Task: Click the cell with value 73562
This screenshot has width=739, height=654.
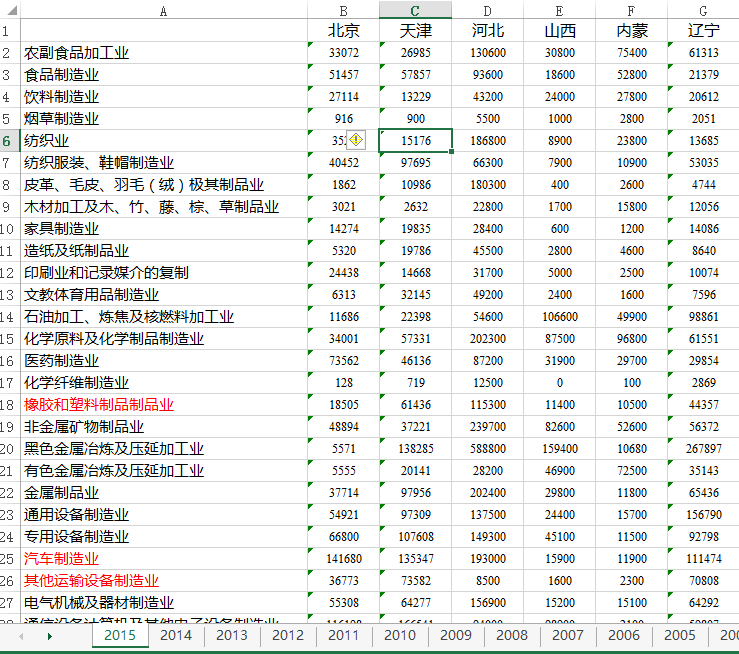Action: pyautogui.click(x=344, y=360)
